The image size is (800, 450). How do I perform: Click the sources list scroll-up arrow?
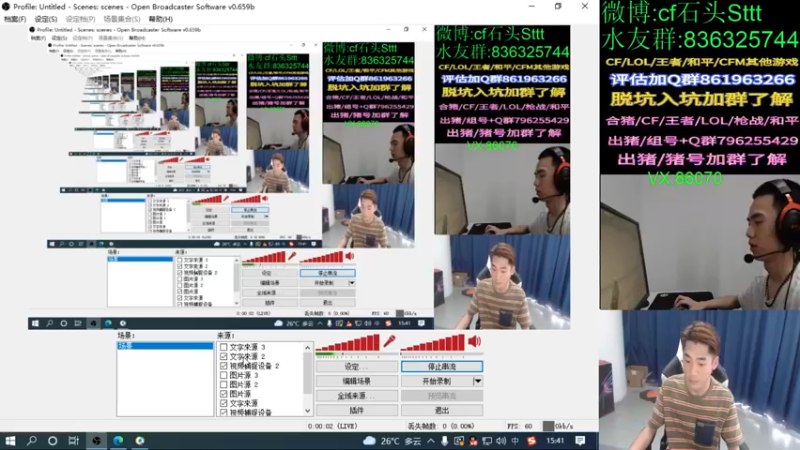point(308,347)
